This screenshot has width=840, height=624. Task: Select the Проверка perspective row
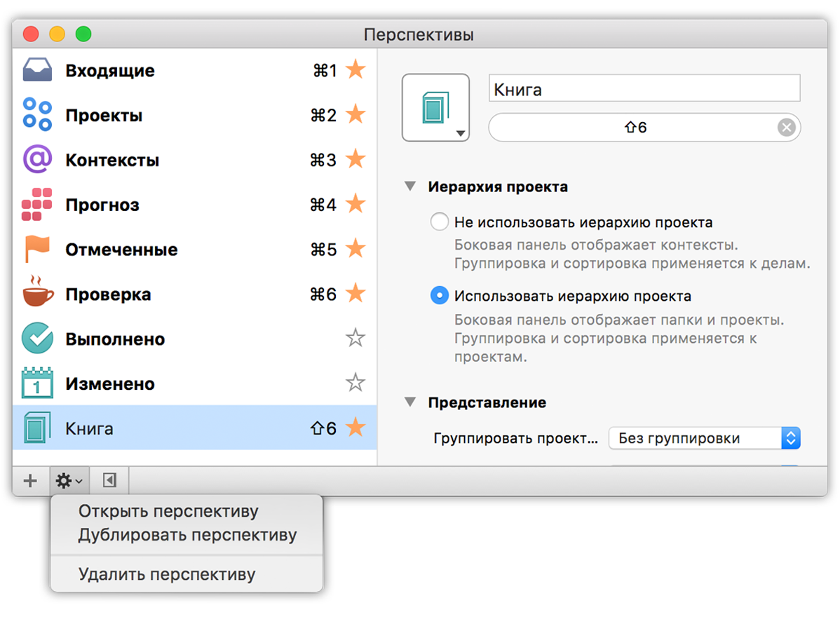[195, 294]
